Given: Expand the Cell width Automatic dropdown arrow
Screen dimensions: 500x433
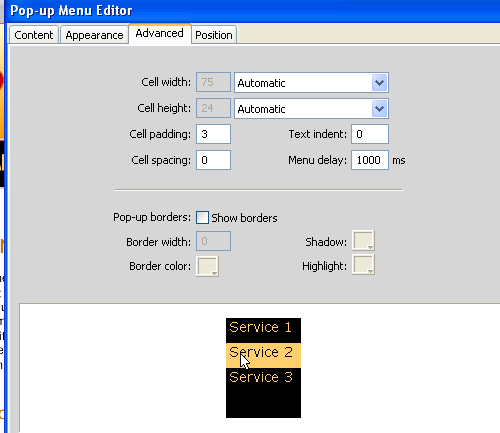Looking at the screenshot, I should coord(379,83).
